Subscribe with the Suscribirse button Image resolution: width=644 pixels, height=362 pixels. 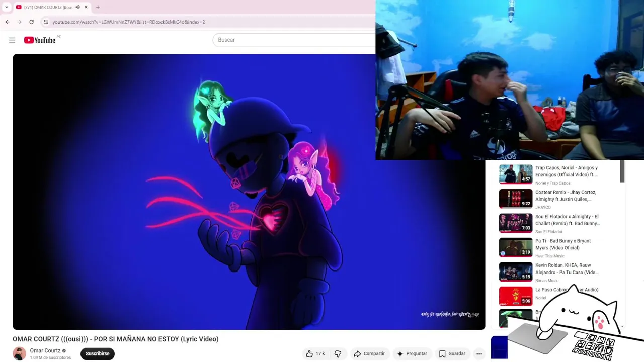click(98, 354)
